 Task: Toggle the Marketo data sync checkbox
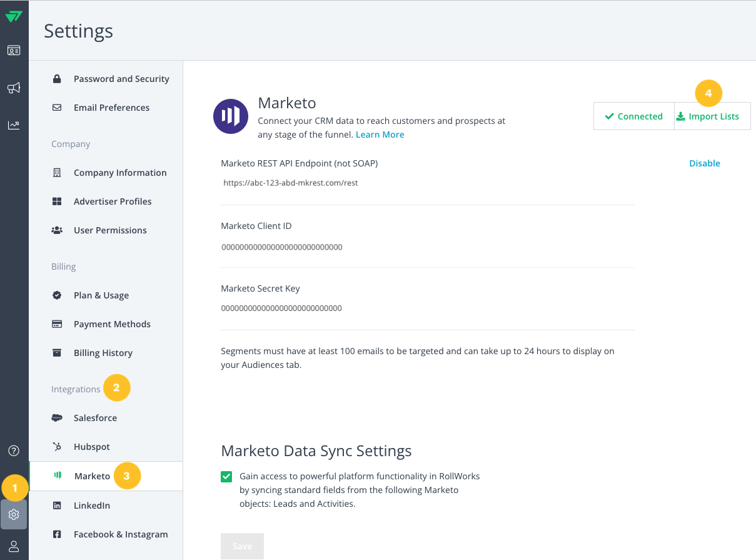coord(226,477)
